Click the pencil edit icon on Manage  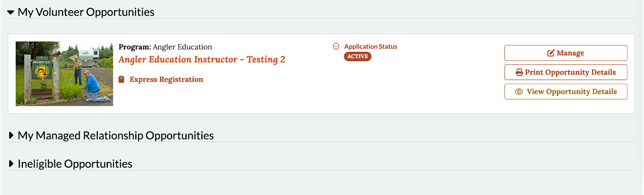(551, 53)
